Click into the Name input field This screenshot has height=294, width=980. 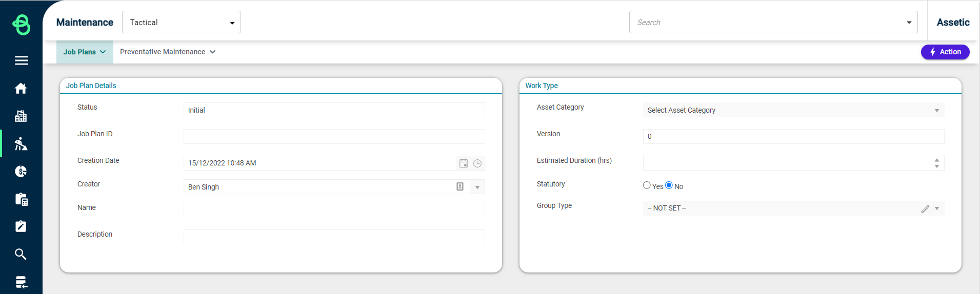tap(334, 211)
